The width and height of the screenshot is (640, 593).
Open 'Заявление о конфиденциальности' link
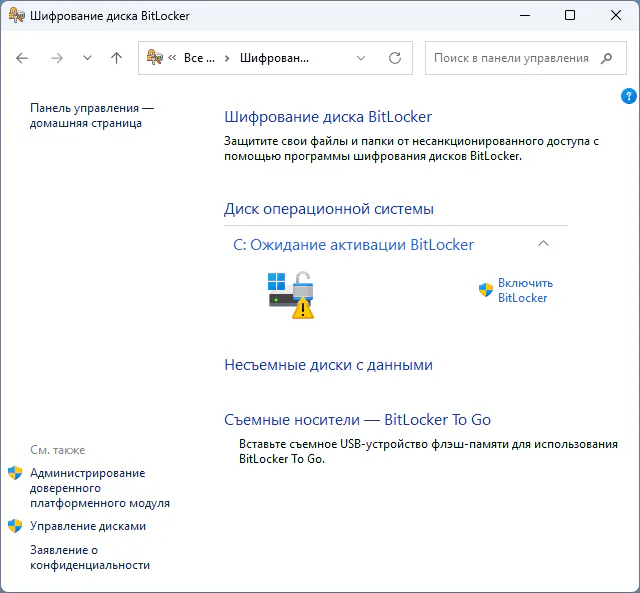click(90, 557)
